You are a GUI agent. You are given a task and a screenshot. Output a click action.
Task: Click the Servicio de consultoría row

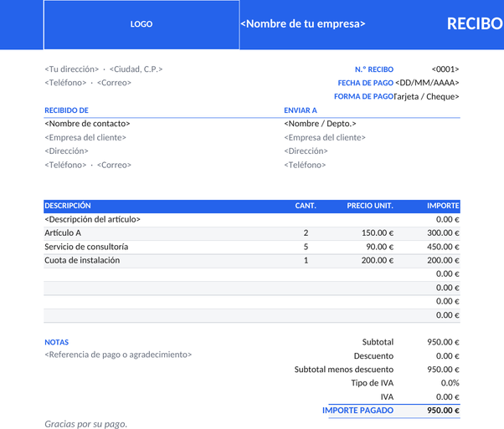pyautogui.click(x=252, y=247)
